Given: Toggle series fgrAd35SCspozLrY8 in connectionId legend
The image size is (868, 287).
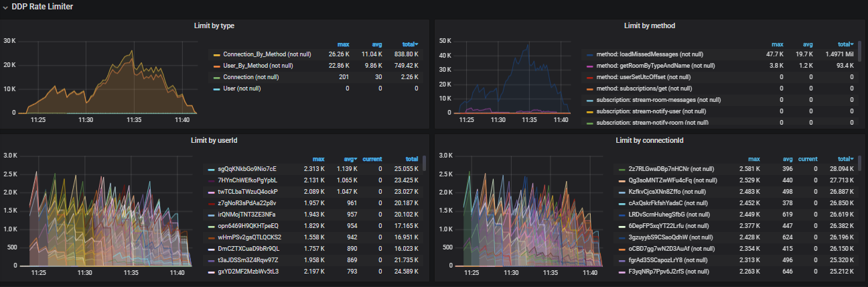Looking at the screenshot, I should click(668, 260).
